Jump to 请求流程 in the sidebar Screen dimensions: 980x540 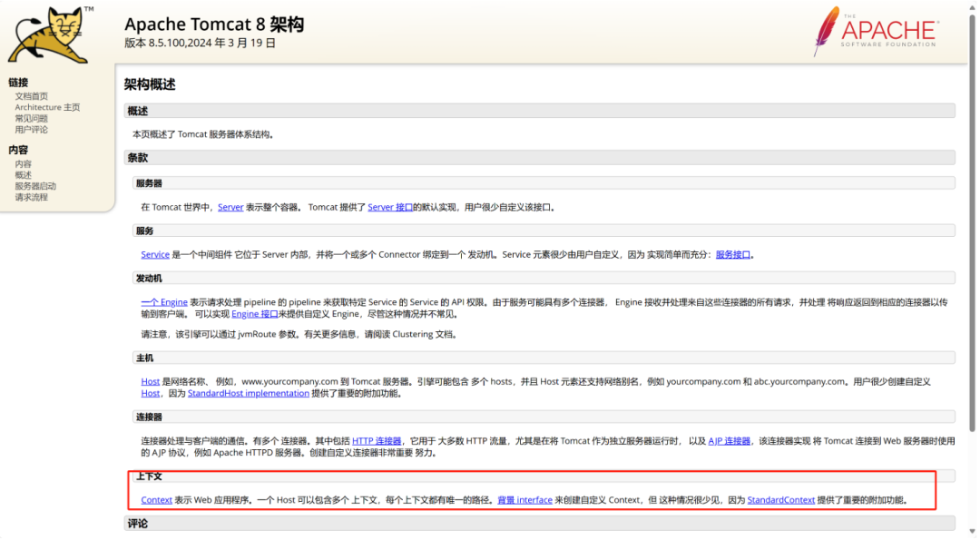click(x=31, y=198)
